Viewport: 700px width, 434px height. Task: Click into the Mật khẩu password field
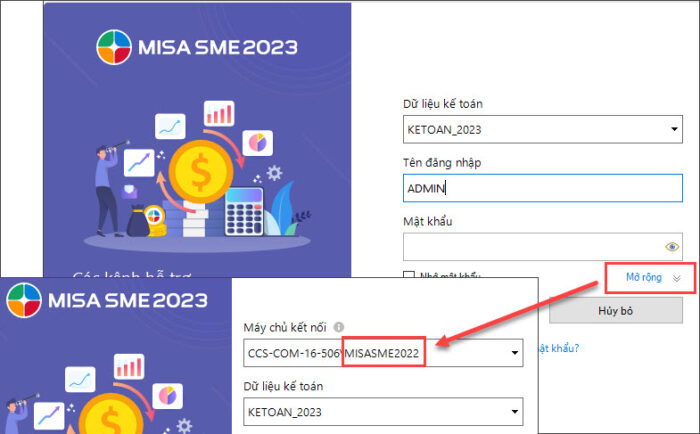coord(542,246)
